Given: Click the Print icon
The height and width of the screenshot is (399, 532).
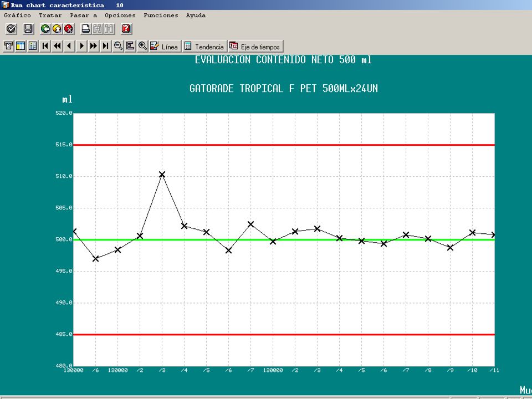Looking at the screenshot, I should click(x=86, y=29).
